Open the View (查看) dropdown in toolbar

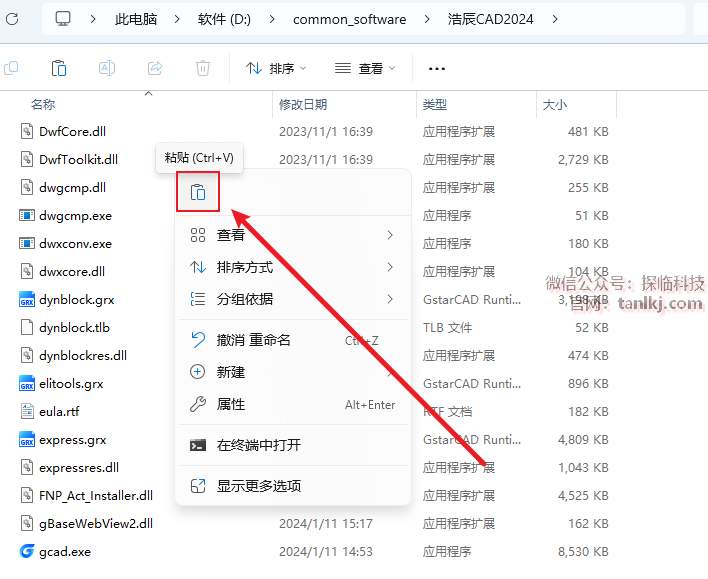(365, 69)
